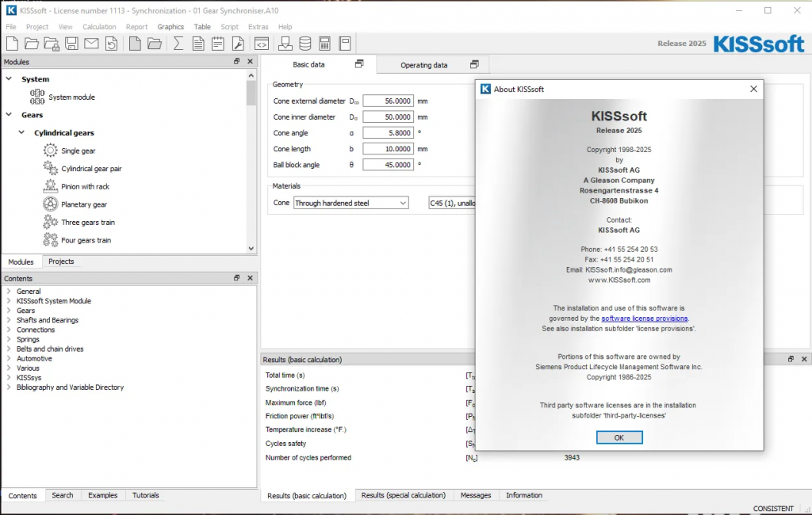Create a new file from the toolbar

click(x=12, y=44)
